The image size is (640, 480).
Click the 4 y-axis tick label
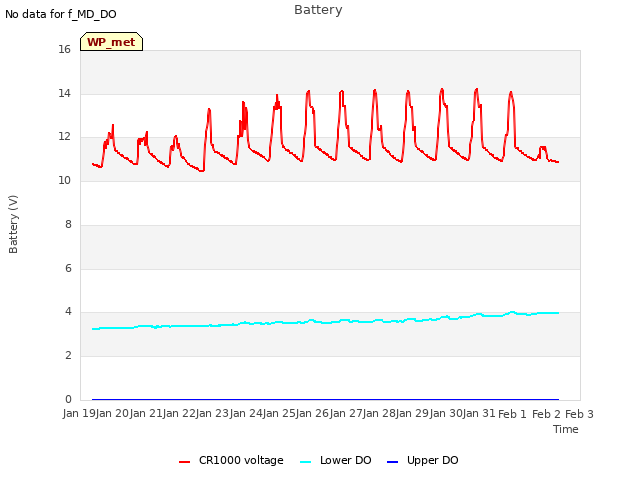(x=68, y=311)
